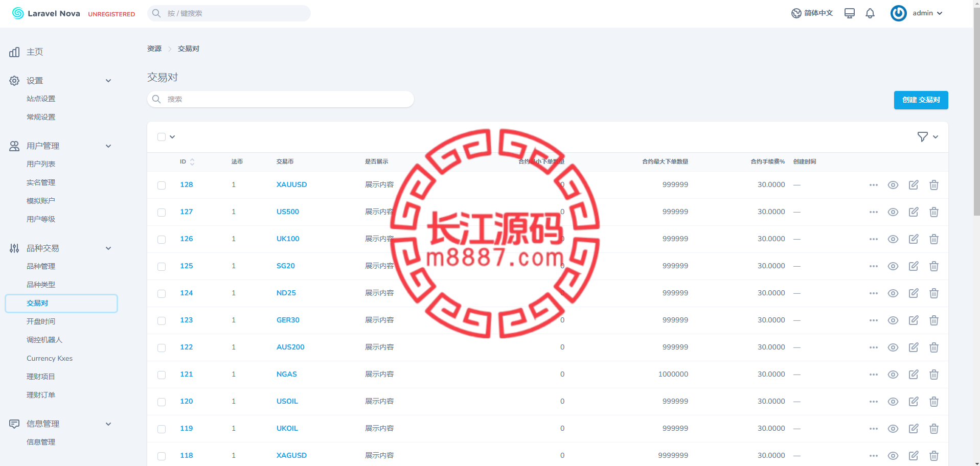
Task: Click the admin avatar icon
Action: pos(899,13)
